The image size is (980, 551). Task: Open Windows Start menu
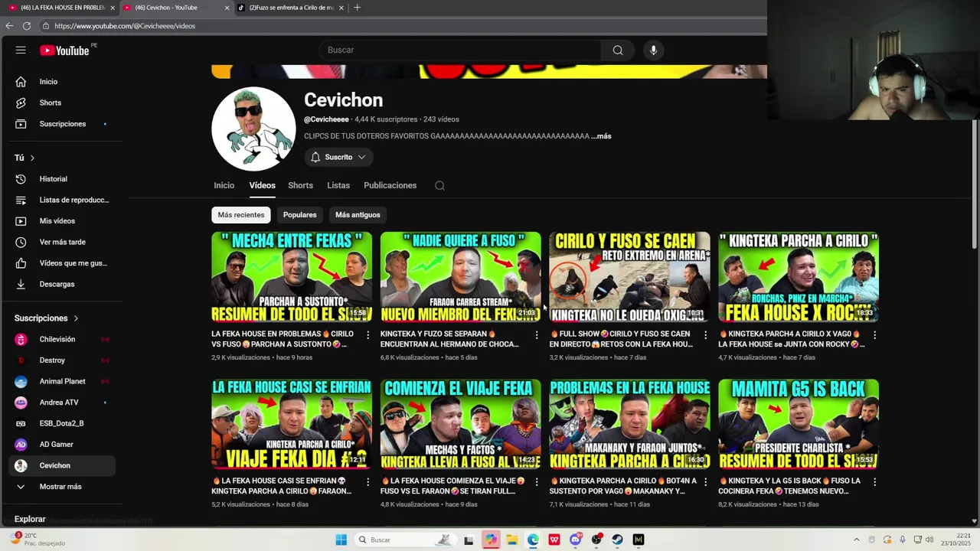pos(341,540)
